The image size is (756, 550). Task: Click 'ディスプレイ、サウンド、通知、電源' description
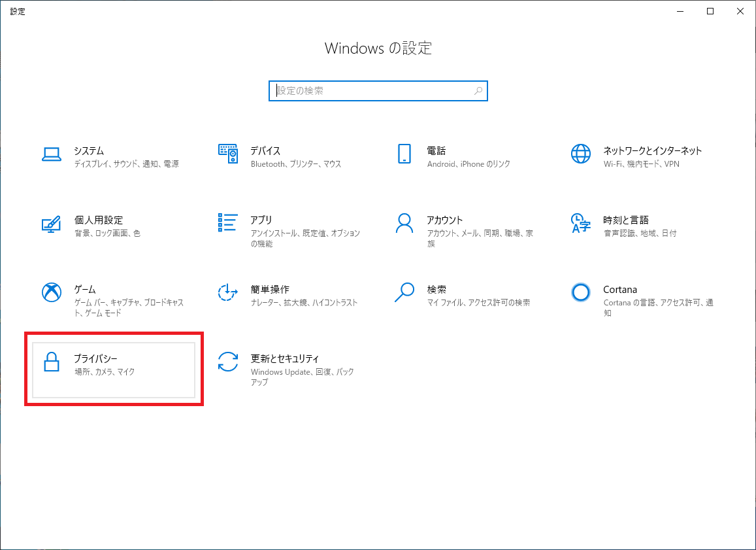pos(126,164)
